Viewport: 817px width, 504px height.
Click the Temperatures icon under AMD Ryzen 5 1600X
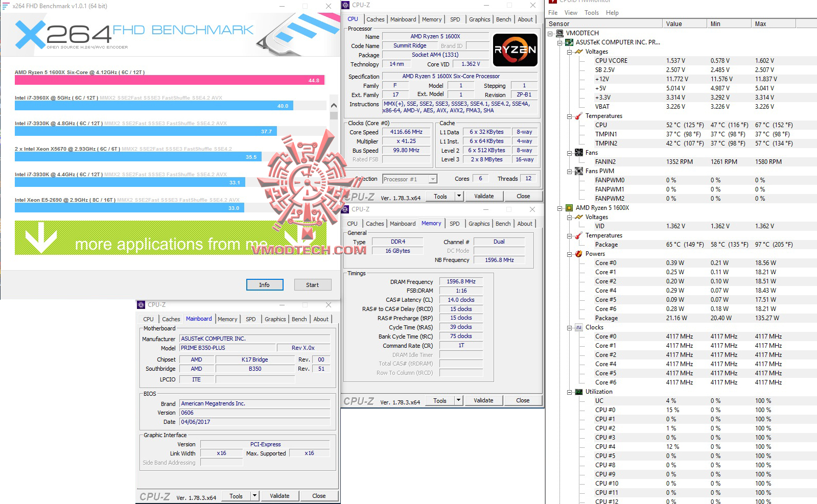coord(579,235)
